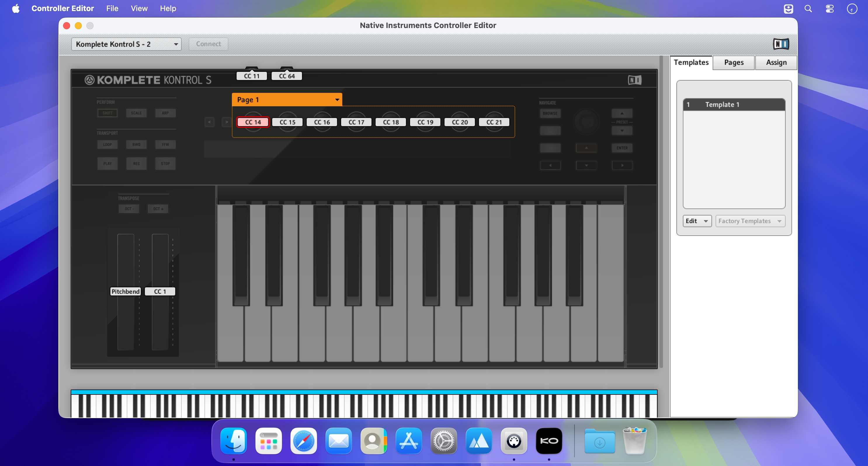Click the Connect button
This screenshot has width=868, height=466.
coord(208,44)
